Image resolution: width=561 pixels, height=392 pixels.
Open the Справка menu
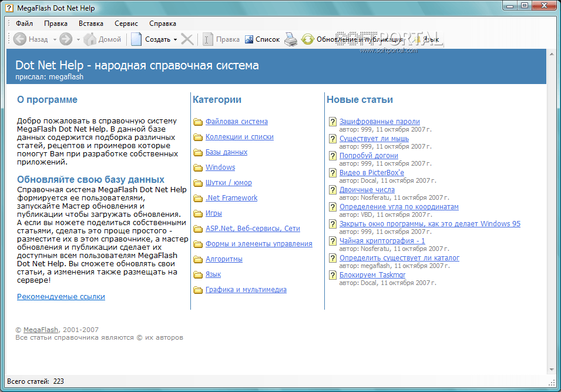click(163, 24)
